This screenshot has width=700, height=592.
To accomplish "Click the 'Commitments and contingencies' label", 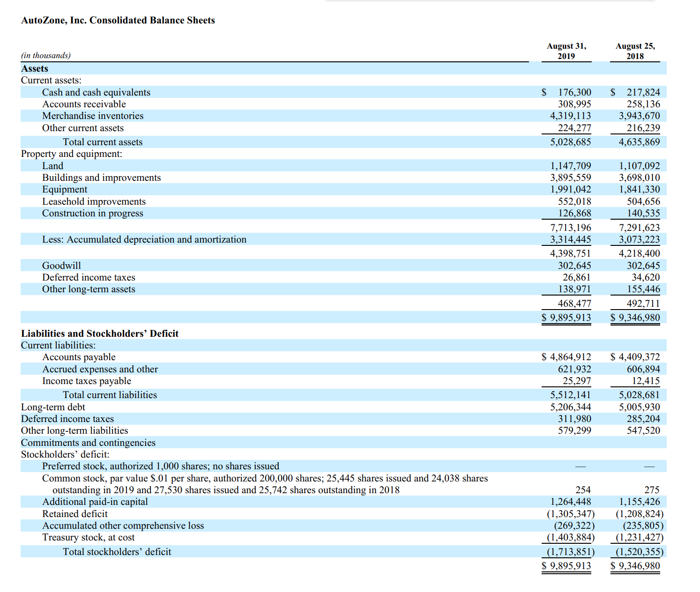I will pos(88,443).
